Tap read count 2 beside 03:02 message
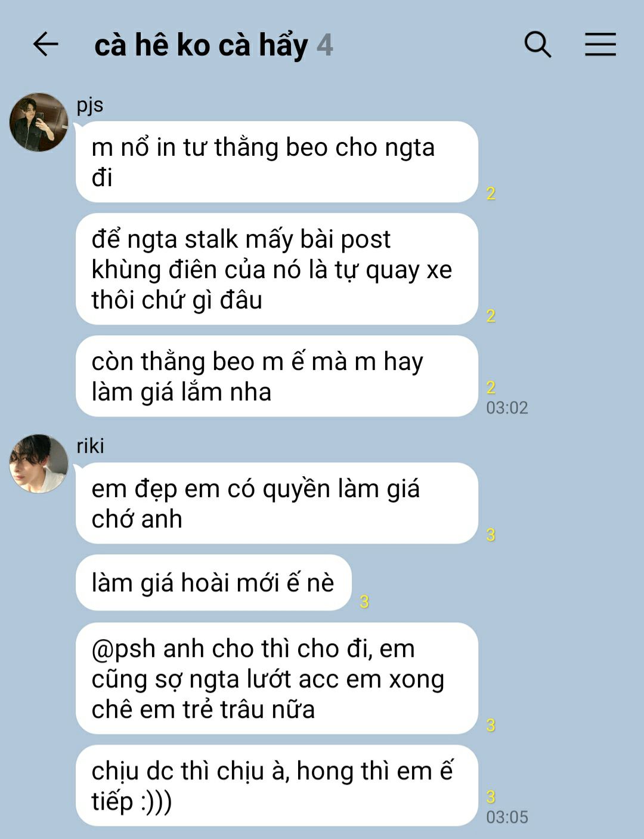 coord(491,387)
